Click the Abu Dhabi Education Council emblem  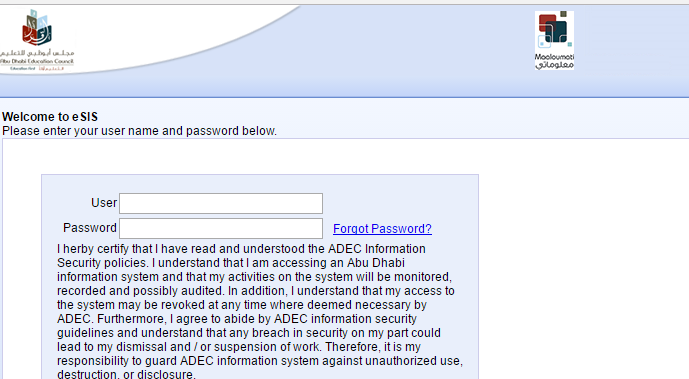click(x=37, y=28)
